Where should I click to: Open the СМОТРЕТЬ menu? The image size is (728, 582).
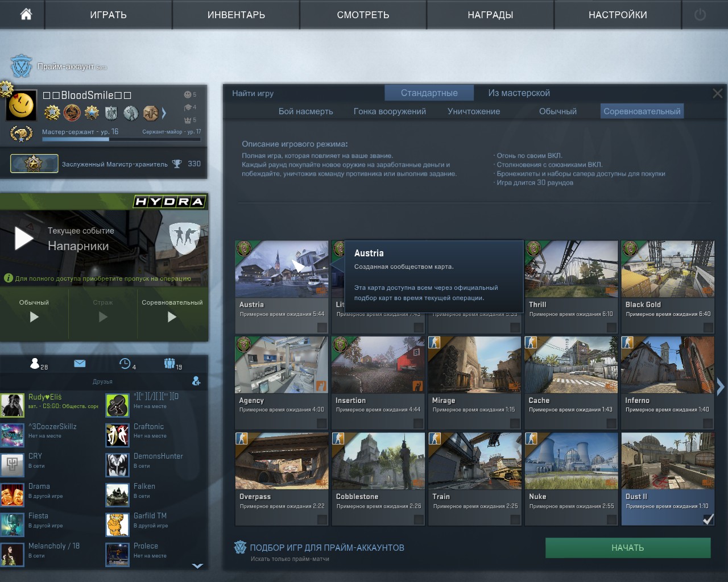click(x=363, y=15)
